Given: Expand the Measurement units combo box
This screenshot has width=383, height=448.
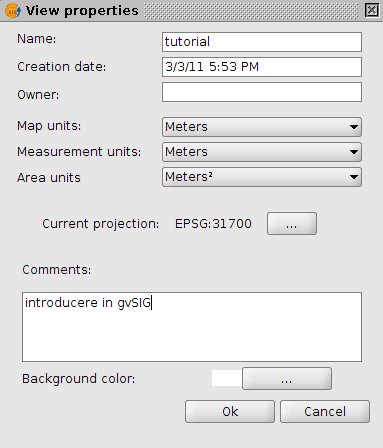Looking at the screenshot, I should [x=262, y=152].
